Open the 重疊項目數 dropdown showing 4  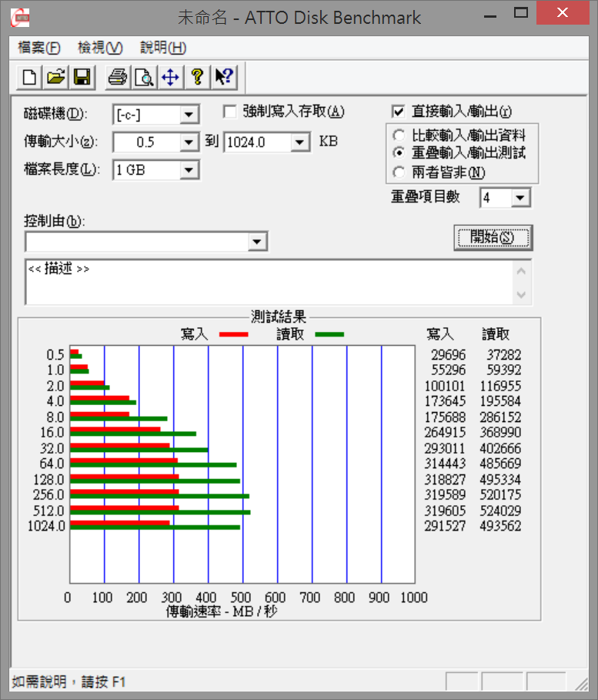coord(520,198)
